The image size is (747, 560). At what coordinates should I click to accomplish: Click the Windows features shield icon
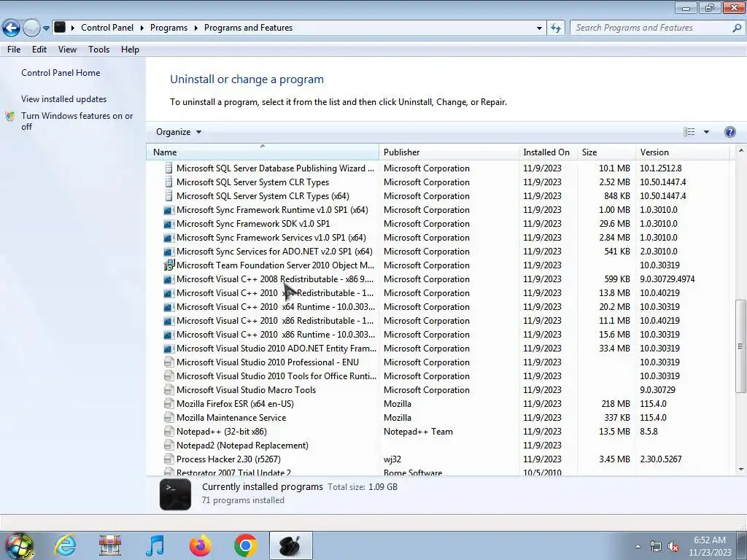click(x=10, y=116)
